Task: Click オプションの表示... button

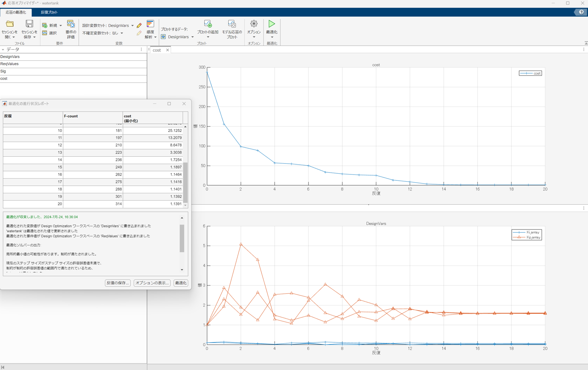Action: coord(152,283)
